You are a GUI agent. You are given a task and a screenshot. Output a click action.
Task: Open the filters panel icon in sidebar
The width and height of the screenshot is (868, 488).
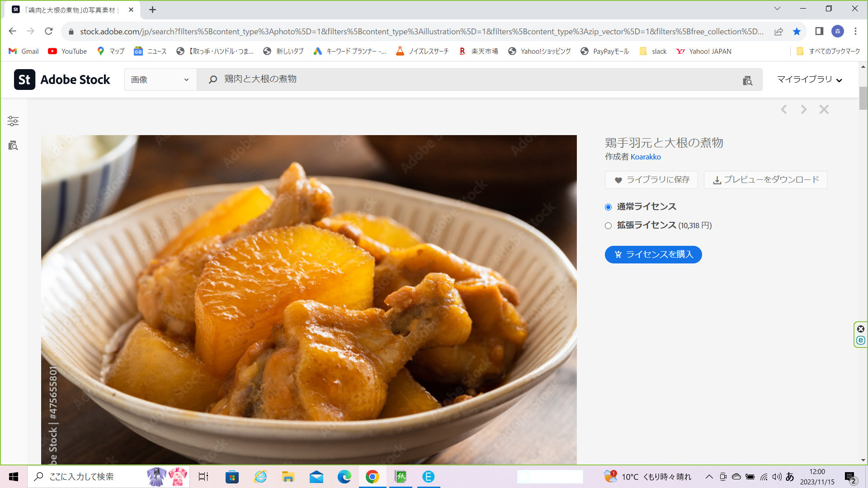(13, 121)
